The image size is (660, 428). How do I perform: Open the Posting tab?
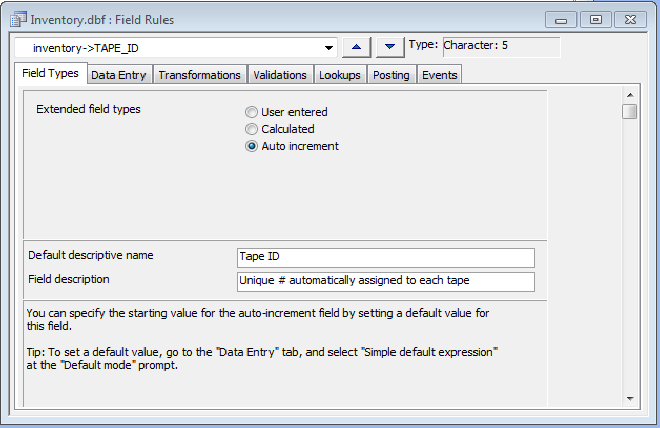[x=391, y=75]
